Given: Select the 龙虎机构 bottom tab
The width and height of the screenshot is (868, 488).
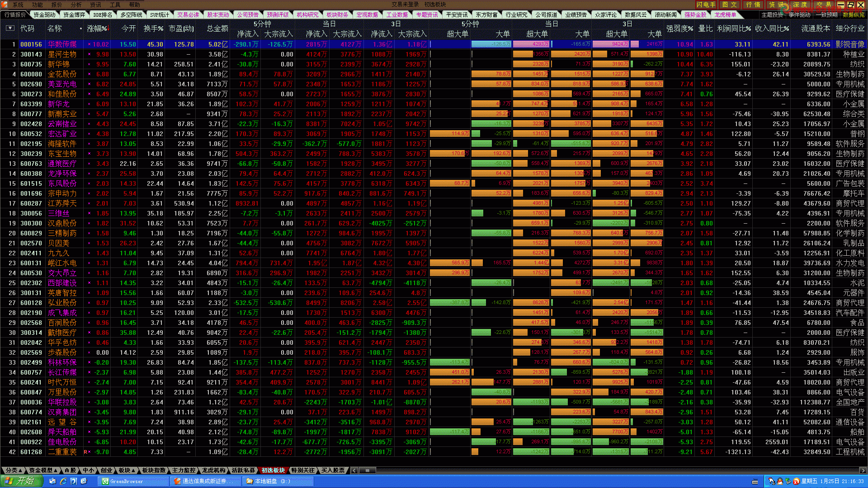Looking at the screenshot, I should [213, 470].
